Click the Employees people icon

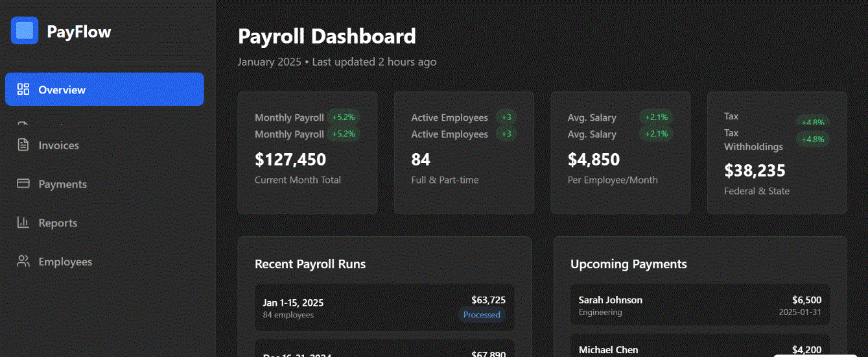pos(23,262)
